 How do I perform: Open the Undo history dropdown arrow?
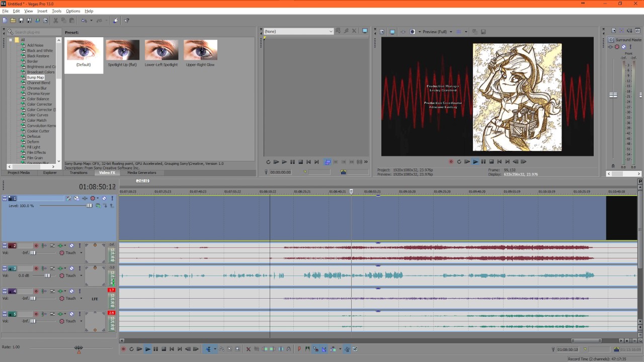91,21
